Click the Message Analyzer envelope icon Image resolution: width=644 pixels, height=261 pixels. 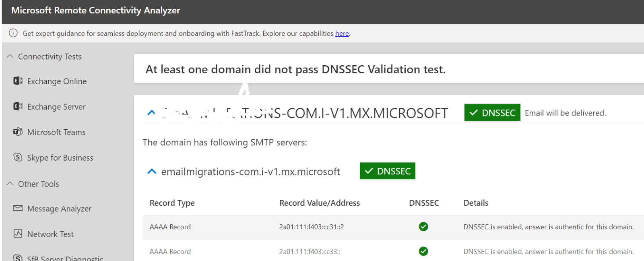point(18,208)
